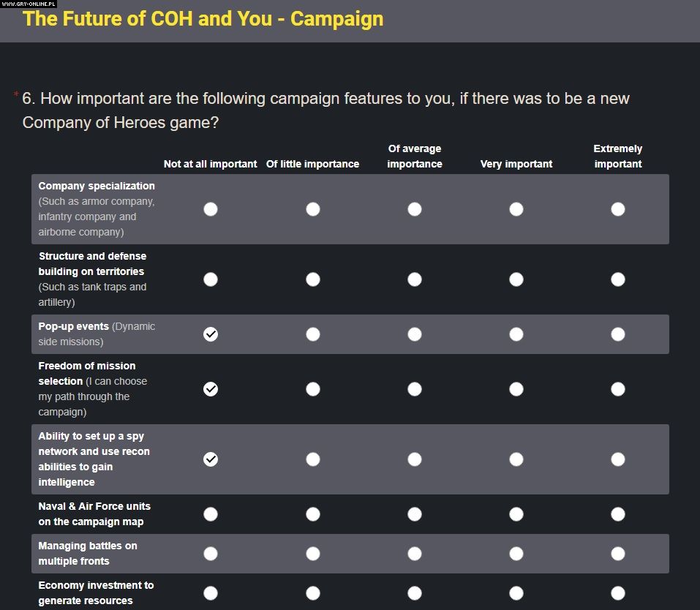
Task: Rate spy network ability as 'Extremely important'
Action: point(618,459)
